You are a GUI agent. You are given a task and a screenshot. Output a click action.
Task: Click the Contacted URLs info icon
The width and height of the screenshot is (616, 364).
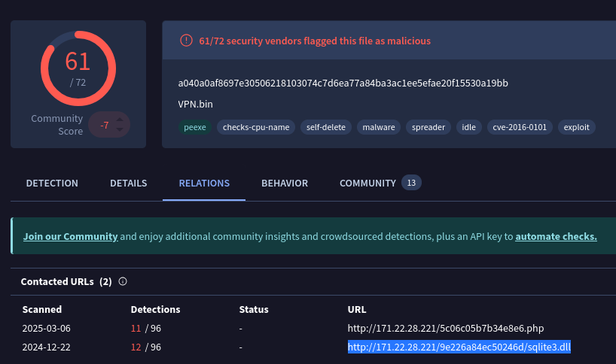pos(123,281)
